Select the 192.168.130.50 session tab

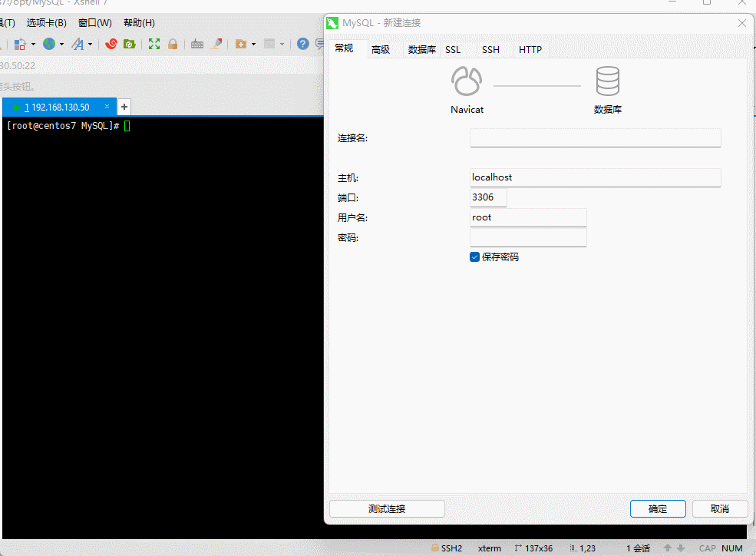coord(58,107)
